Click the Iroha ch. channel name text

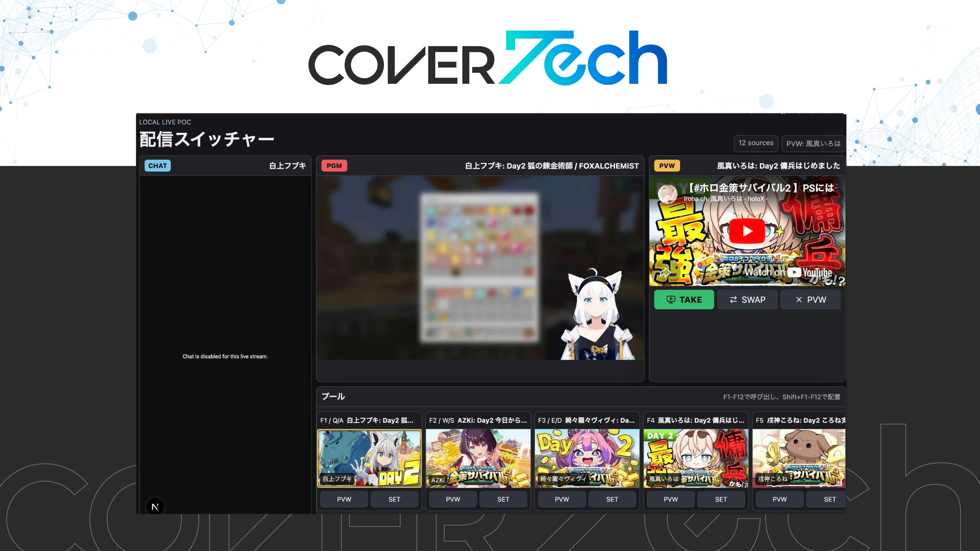pos(726,199)
